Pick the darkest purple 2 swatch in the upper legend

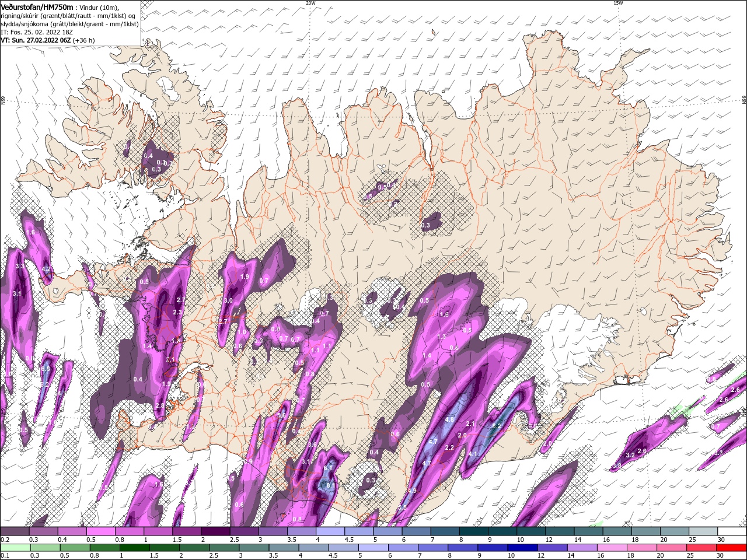click(215, 531)
